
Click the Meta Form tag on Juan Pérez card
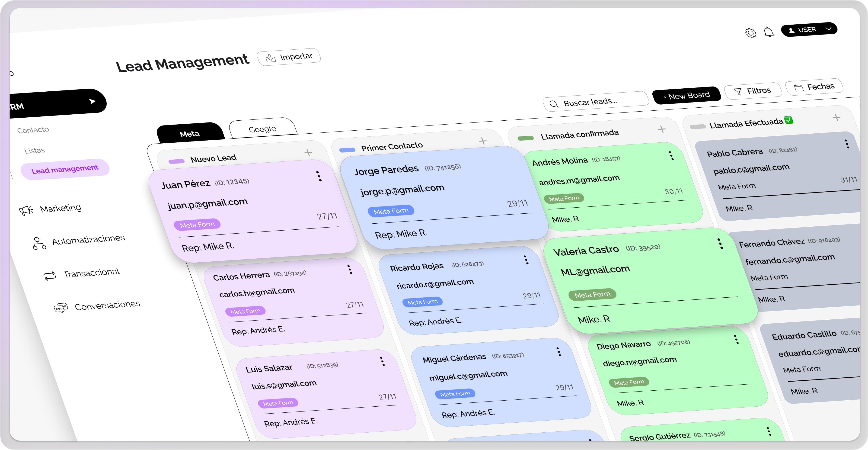[197, 225]
